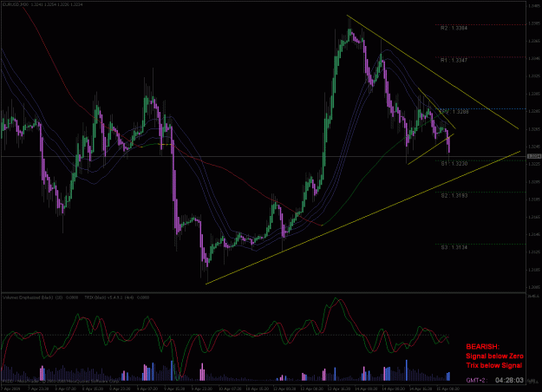
Task: Click the 10 Apr 07:00 time axis label
Action: pyautogui.click(x=230, y=389)
